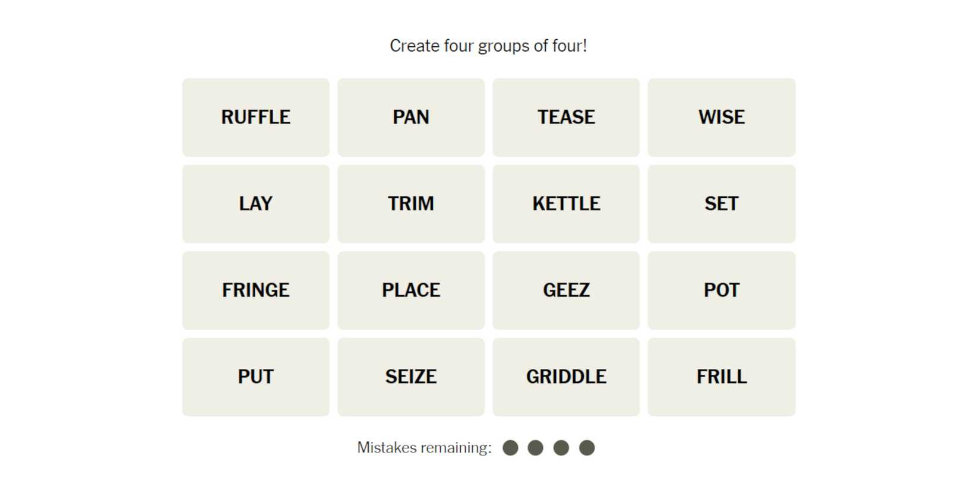
Task: Click the KETTLE word tile
Action: pos(566,204)
